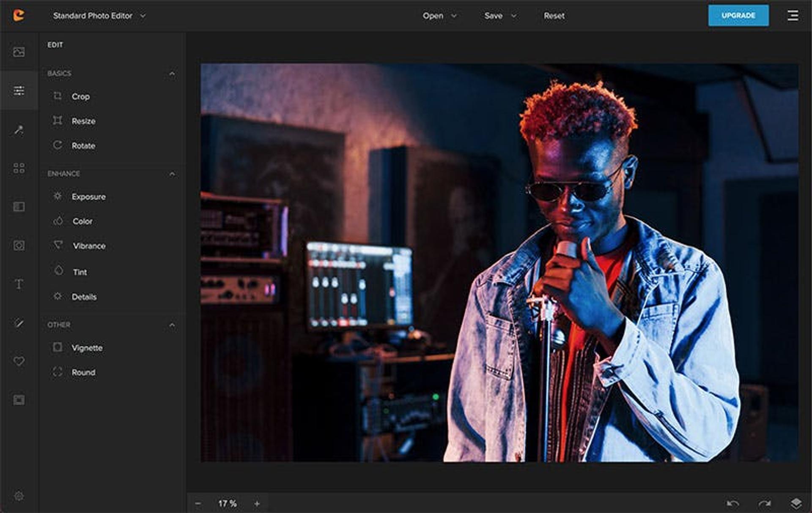The width and height of the screenshot is (812, 513).
Task: Select the Draw brush sidebar icon
Action: (19, 323)
